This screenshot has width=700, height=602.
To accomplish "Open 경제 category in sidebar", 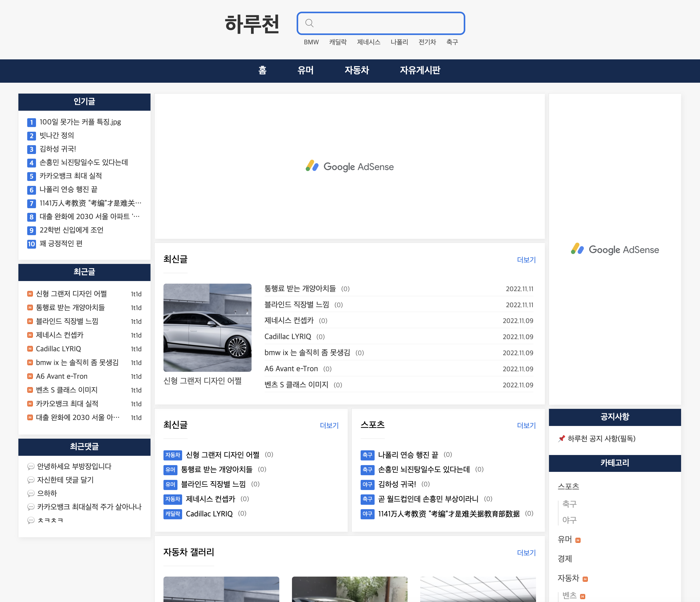I will coord(565,559).
